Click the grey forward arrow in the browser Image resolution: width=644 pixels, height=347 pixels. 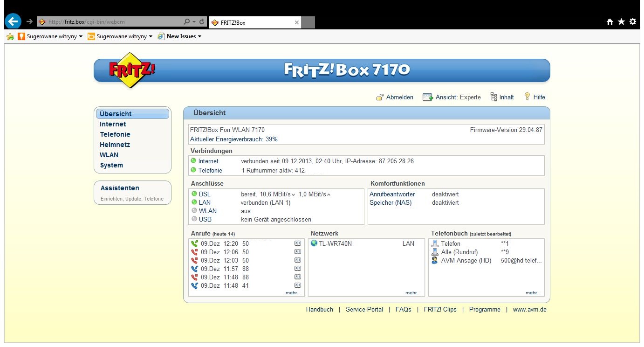[x=29, y=21]
